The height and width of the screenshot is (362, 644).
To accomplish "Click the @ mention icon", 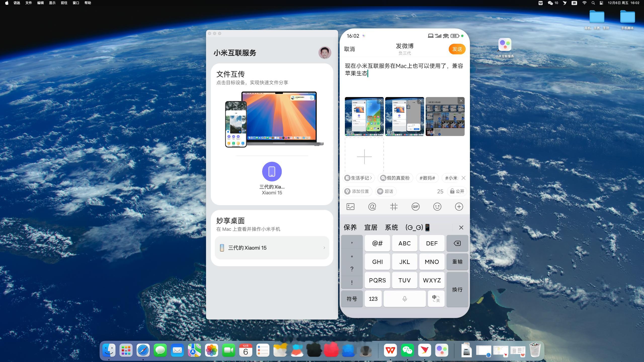I will click(x=372, y=207).
